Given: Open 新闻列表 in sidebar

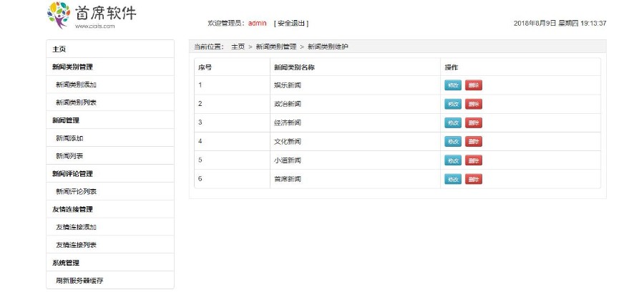Looking at the screenshot, I should (110, 156).
